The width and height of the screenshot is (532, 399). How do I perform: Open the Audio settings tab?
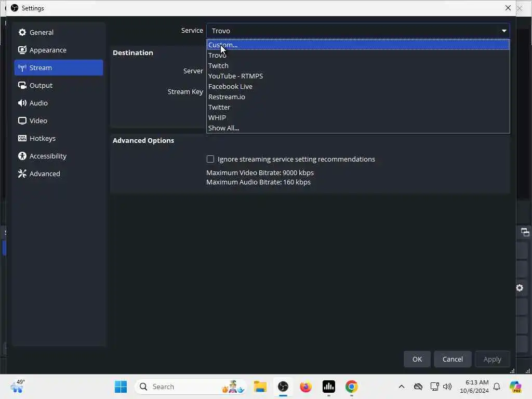pyautogui.click(x=59, y=103)
